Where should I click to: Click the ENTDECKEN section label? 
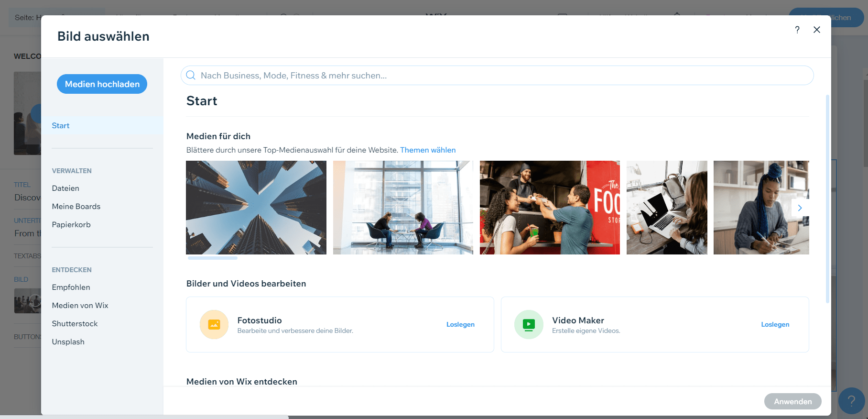[72, 270]
